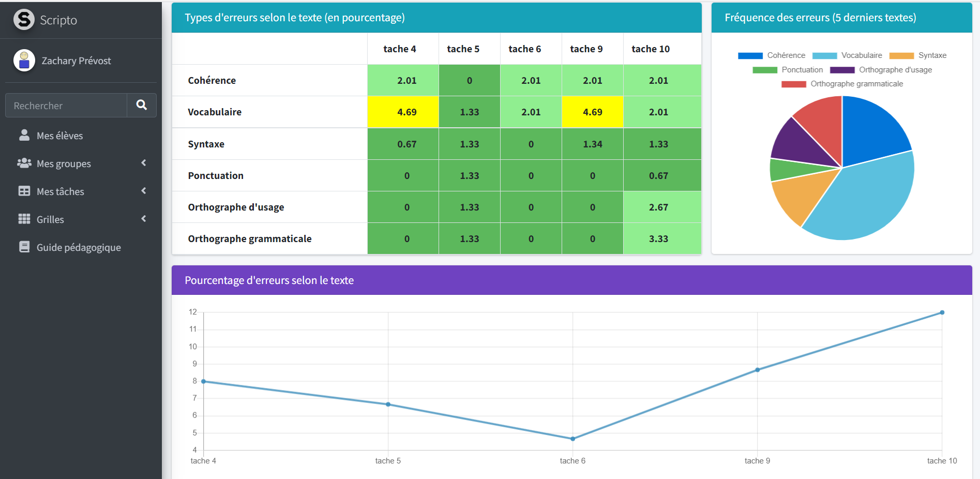The width and height of the screenshot is (980, 479).
Task: Click the Guide pédagogique book icon
Action: 24,247
